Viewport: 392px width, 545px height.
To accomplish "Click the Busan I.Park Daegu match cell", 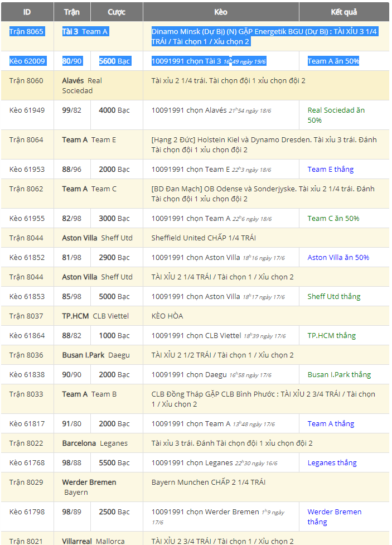I will pos(95,355).
